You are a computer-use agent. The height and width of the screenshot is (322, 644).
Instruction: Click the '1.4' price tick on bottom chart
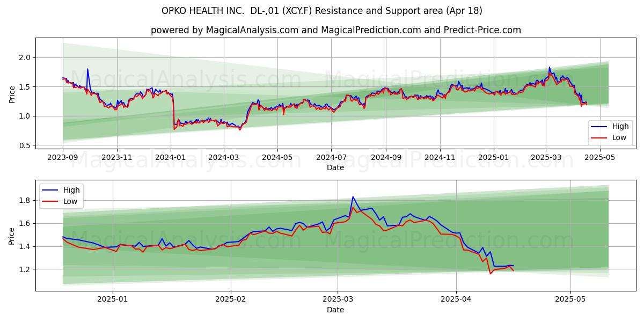tap(26, 246)
